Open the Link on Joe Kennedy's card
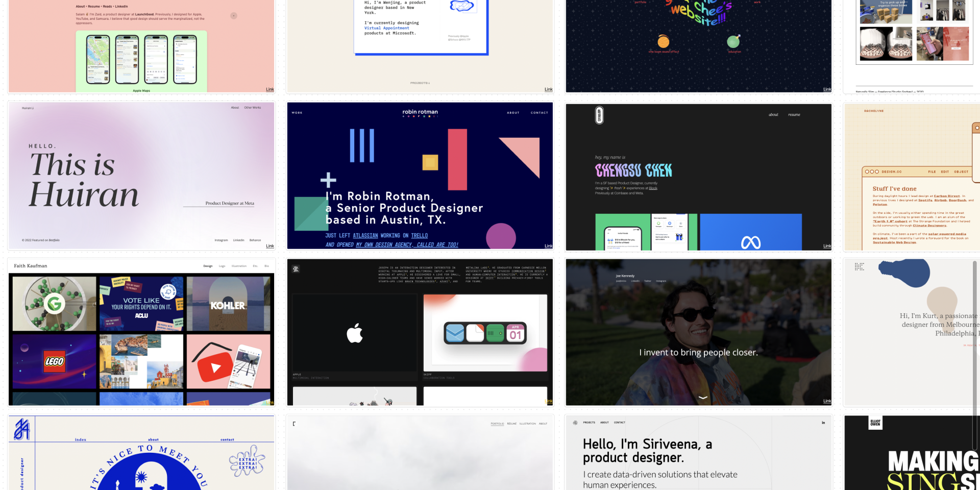 (827, 401)
